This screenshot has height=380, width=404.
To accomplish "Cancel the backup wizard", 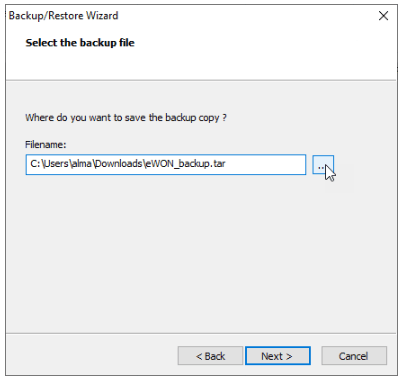I will click(354, 356).
